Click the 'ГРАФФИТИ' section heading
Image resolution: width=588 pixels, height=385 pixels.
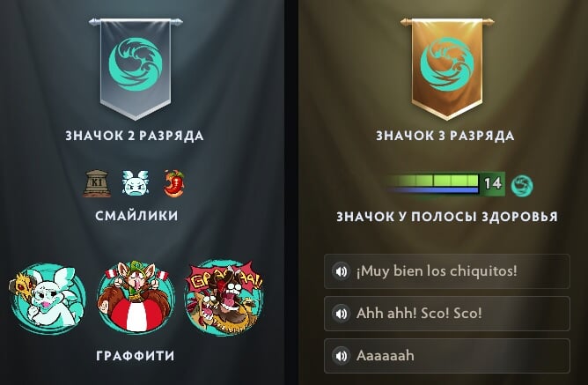136,356
